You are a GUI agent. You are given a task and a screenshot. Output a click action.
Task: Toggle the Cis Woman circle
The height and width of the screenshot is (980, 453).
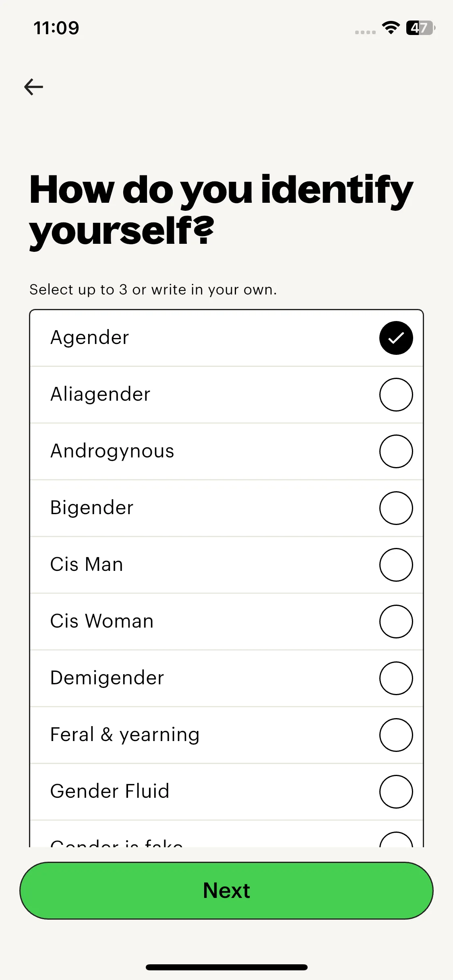click(x=396, y=622)
